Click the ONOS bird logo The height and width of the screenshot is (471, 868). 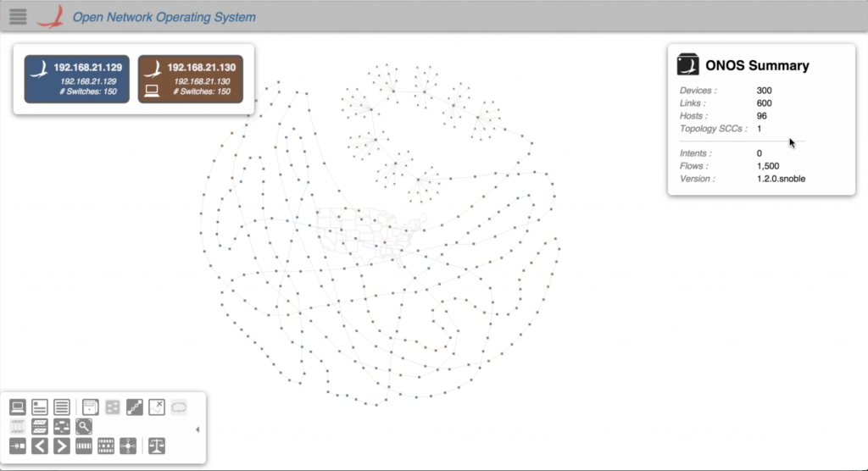pyautogui.click(x=50, y=17)
